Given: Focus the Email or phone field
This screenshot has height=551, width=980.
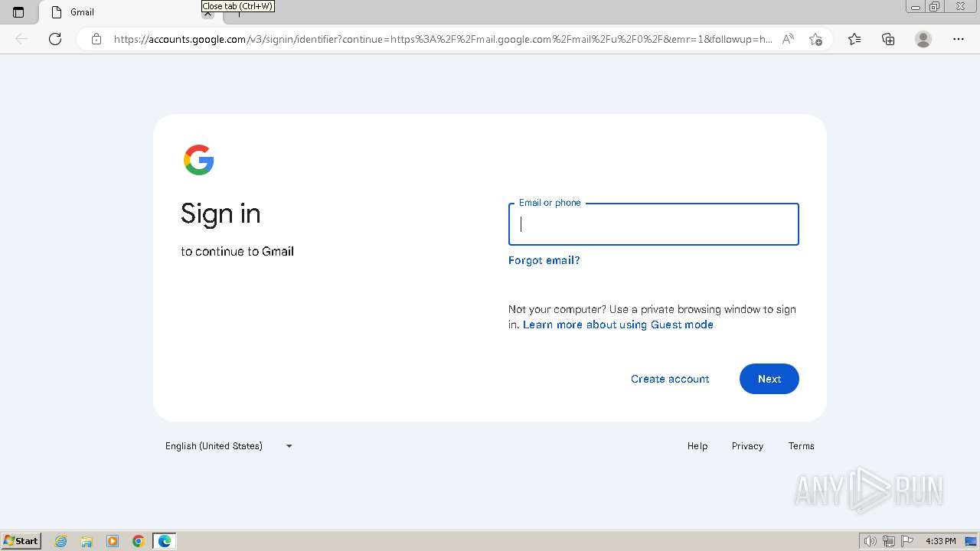Looking at the screenshot, I should coord(654,224).
